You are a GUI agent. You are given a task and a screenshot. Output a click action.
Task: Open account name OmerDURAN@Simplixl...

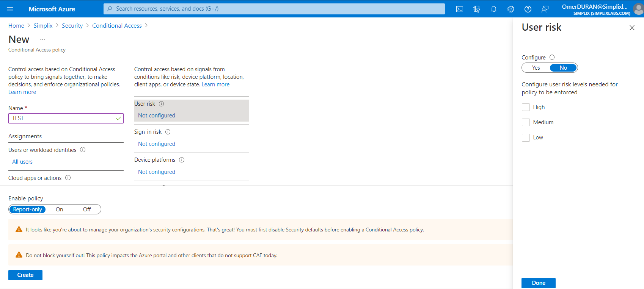[x=595, y=6]
